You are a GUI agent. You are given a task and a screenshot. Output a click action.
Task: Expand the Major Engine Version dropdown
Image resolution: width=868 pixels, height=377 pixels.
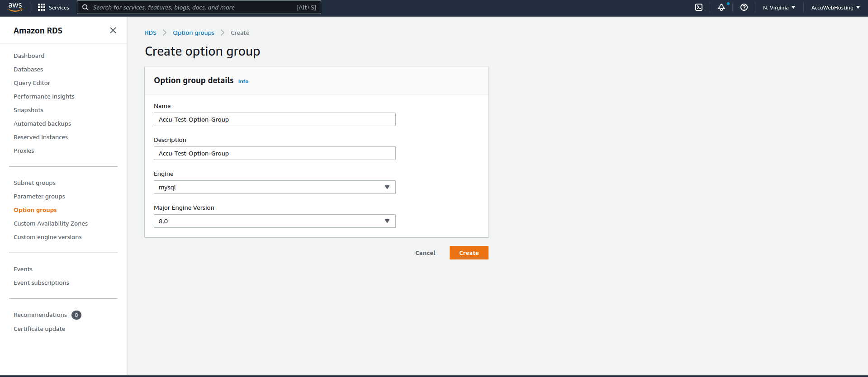[275, 221]
